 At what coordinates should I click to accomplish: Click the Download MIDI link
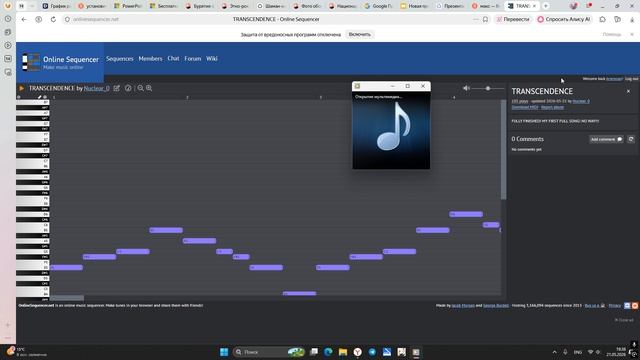pyautogui.click(x=525, y=107)
